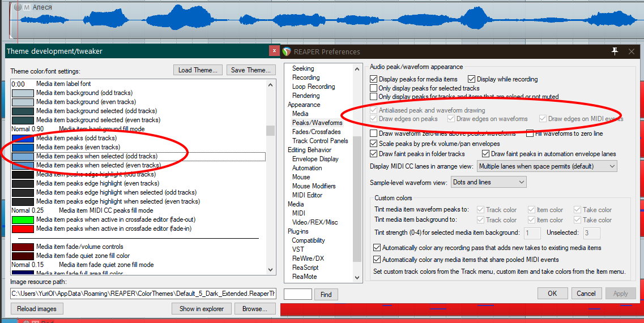
Task: Click Media item background selected (odd tracks) swatch
Action: pyautogui.click(x=23, y=111)
